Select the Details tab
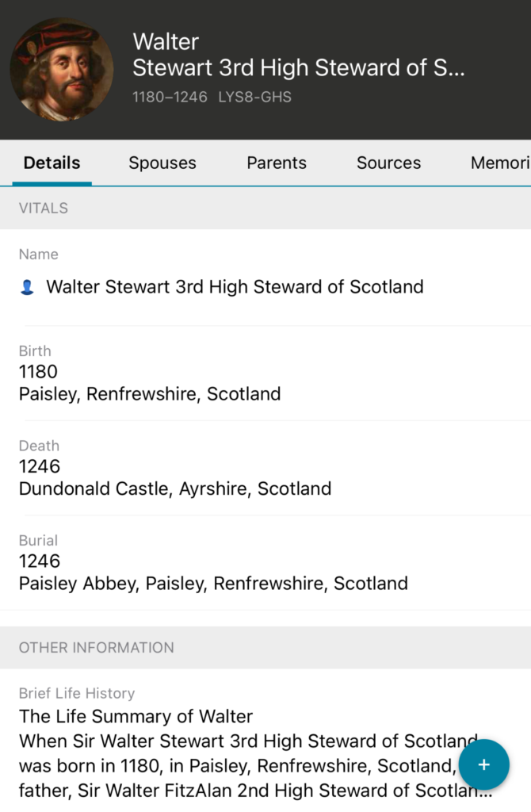Viewport: 531px width, 812px height. pos(52,163)
